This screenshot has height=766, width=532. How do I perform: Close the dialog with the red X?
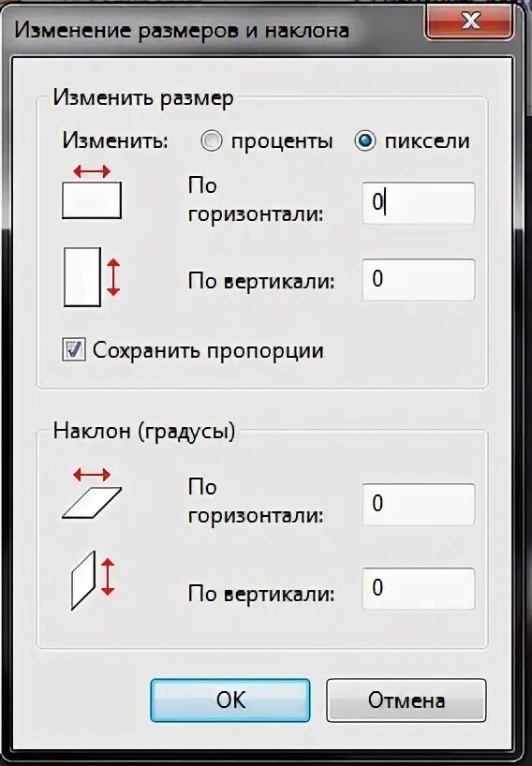(x=469, y=21)
